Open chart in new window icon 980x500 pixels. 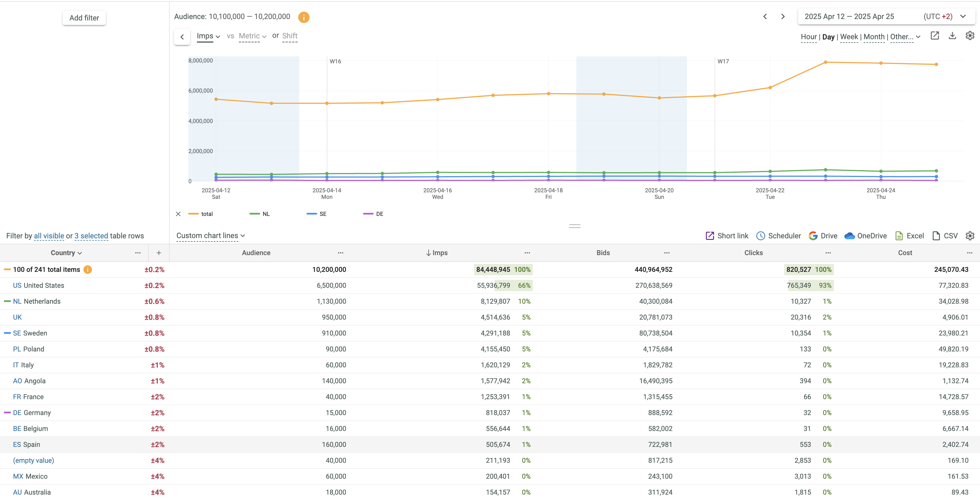click(x=935, y=36)
